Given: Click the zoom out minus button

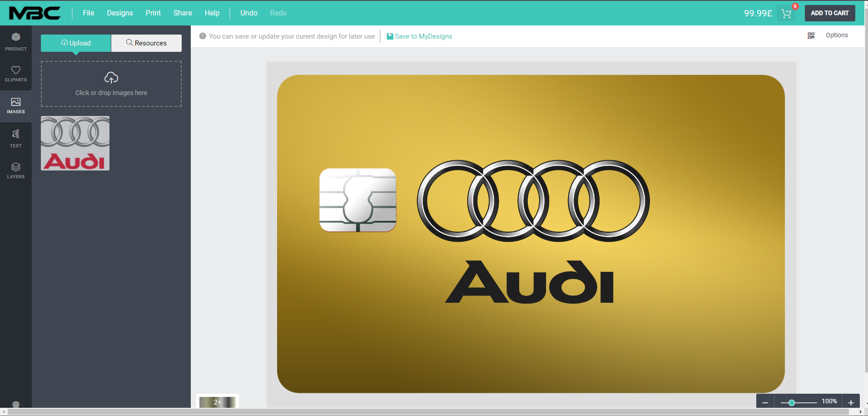Looking at the screenshot, I should [x=765, y=402].
